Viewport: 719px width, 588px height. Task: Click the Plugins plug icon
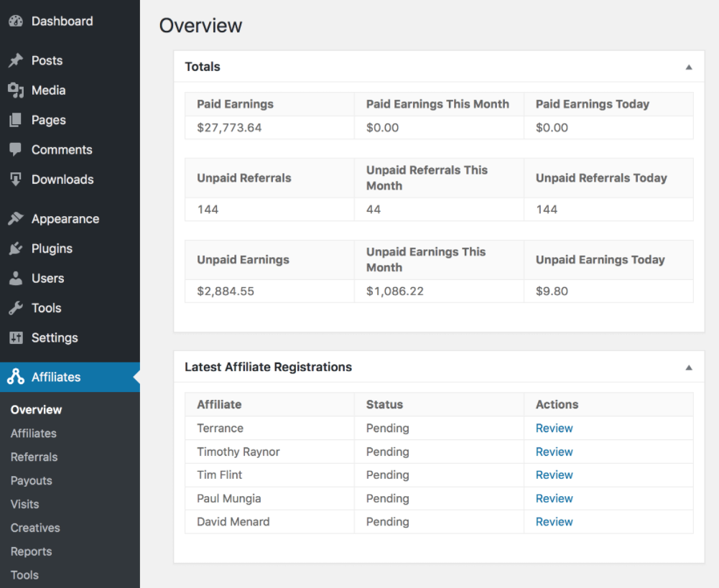(16, 249)
